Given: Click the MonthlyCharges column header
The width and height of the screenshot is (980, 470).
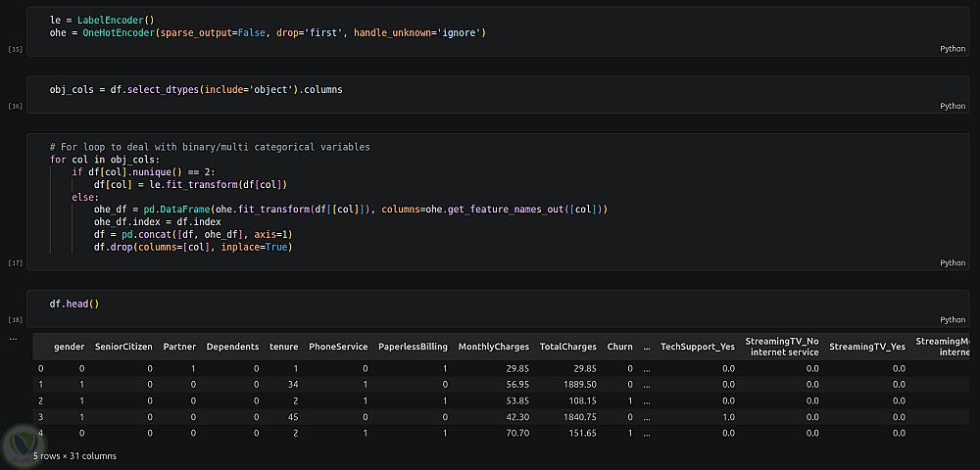Looking at the screenshot, I should coord(493,347).
